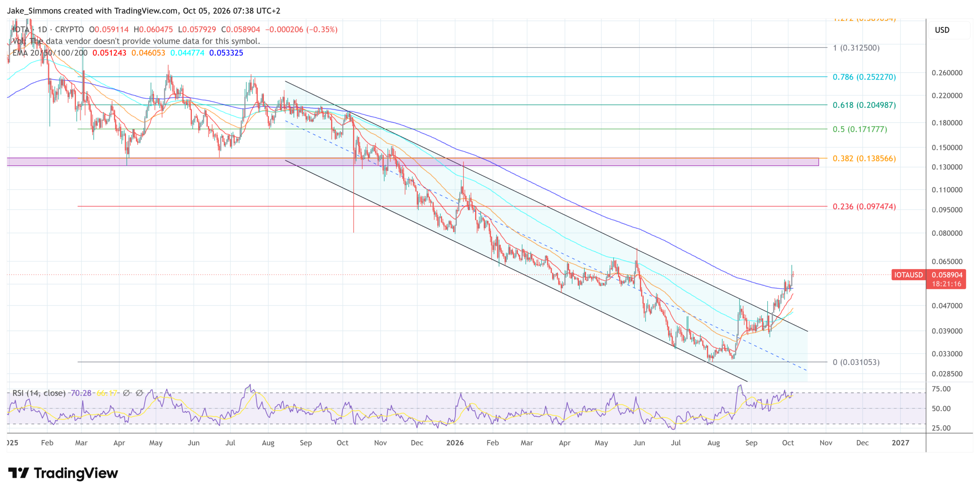Select the 0.058904 current price axis label
980x494 pixels.
(x=947, y=275)
